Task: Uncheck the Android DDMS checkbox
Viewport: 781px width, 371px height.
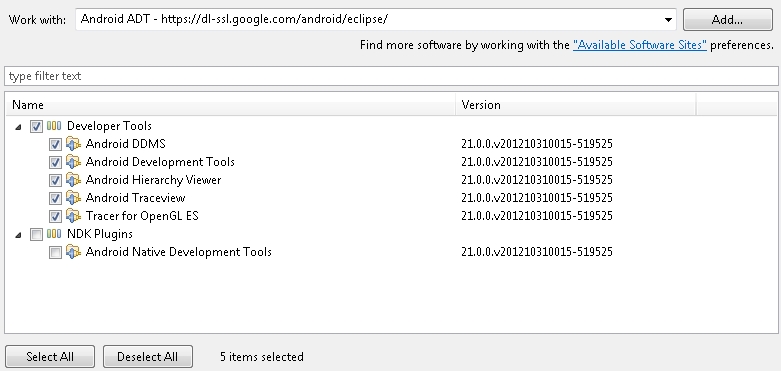Action: coord(55,144)
